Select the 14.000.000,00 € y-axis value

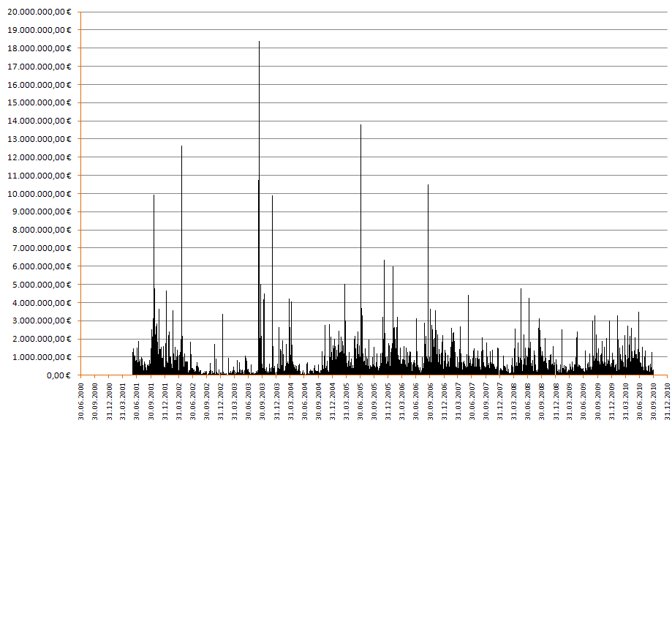coord(39,121)
